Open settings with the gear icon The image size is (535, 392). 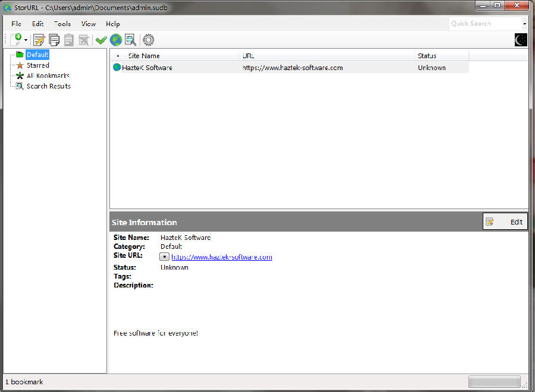click(x=148, y=40)
